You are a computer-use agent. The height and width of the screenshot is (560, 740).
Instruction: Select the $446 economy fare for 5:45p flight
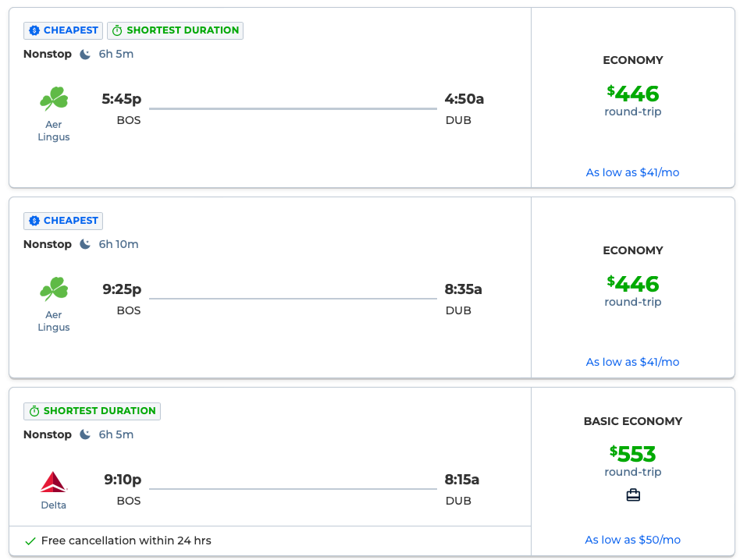pos(633,94)
